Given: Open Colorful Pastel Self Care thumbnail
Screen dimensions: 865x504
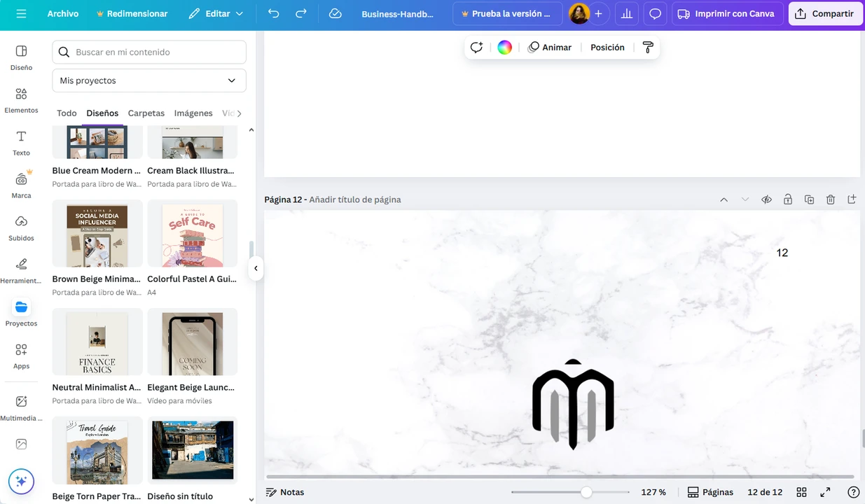Looking at the screenshot, I should tap(193, 233).
